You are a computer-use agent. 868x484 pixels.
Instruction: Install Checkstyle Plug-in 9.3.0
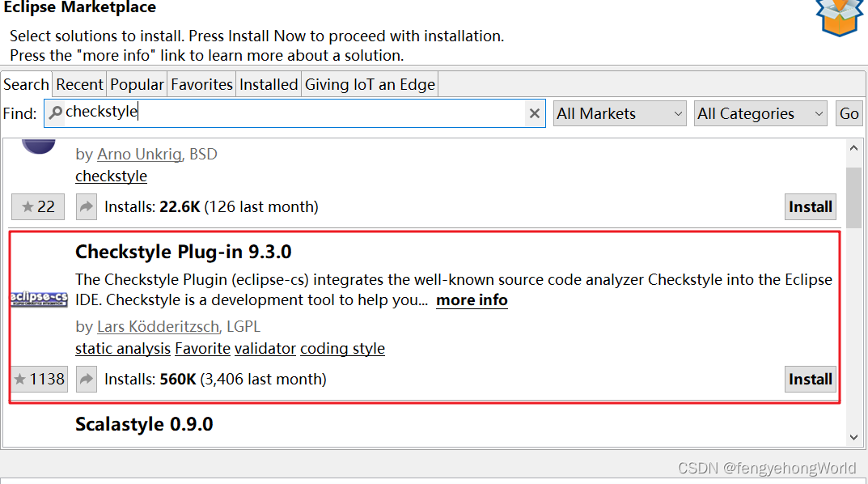coord(810,379)
